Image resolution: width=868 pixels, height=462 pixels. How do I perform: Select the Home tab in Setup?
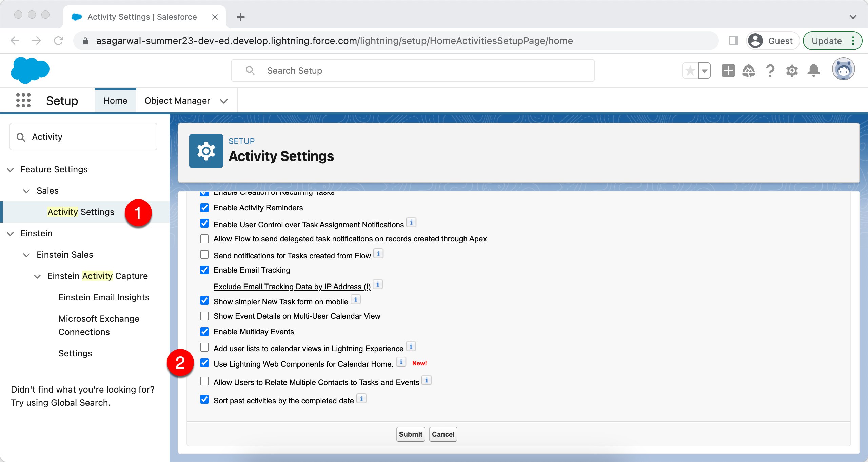tap(115, 100)
